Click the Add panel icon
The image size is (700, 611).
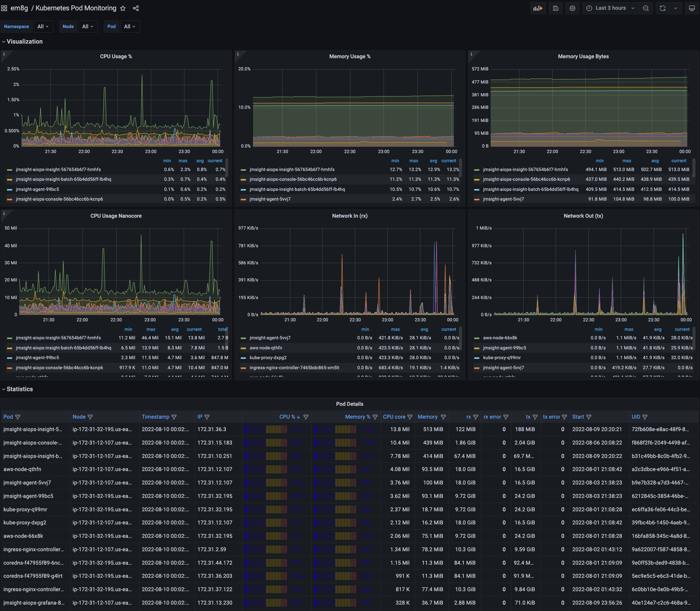point(538,8)
